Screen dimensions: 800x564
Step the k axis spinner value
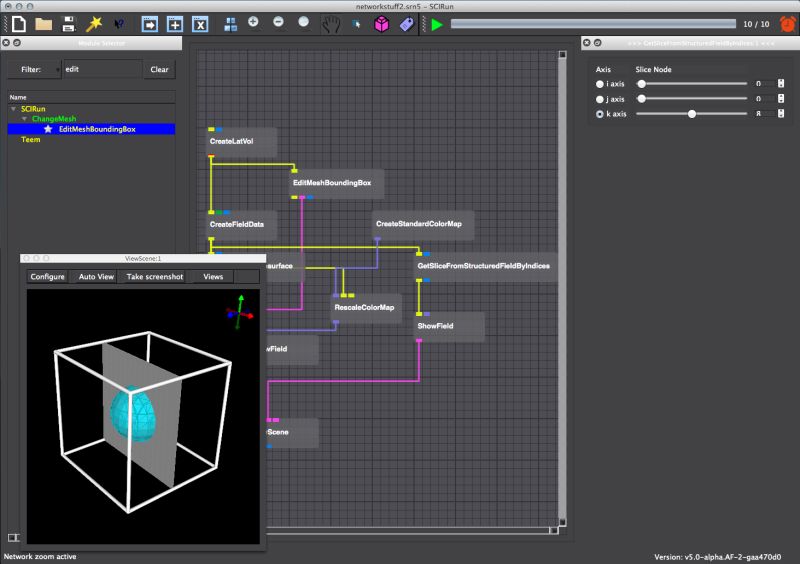pos(781,113)
